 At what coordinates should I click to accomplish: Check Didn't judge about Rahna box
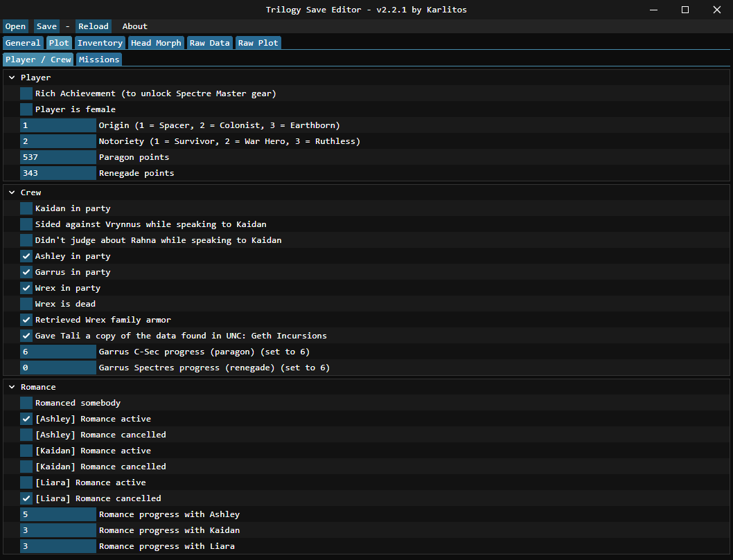pyautogui.click(x=26, y=240)
